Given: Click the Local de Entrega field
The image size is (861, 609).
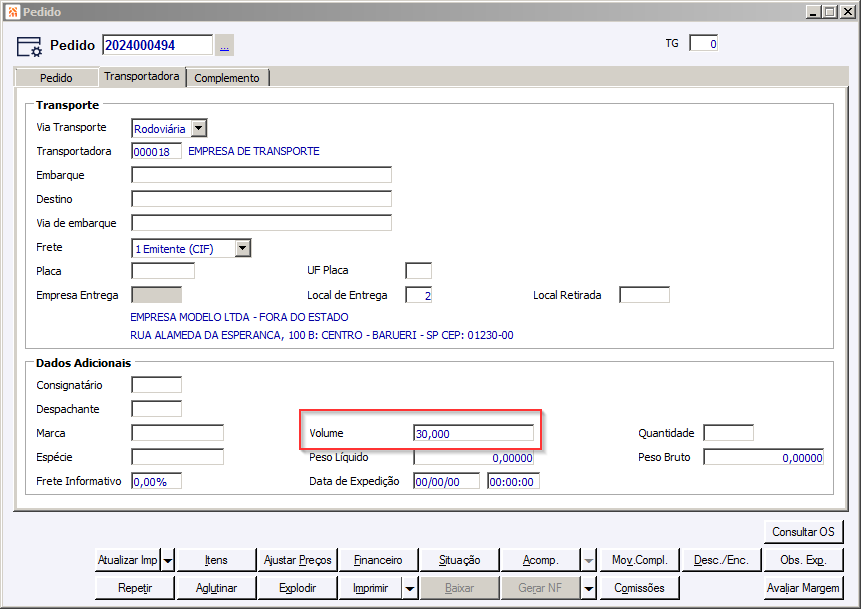Looking at the screenshot, I should click(418, 295).
